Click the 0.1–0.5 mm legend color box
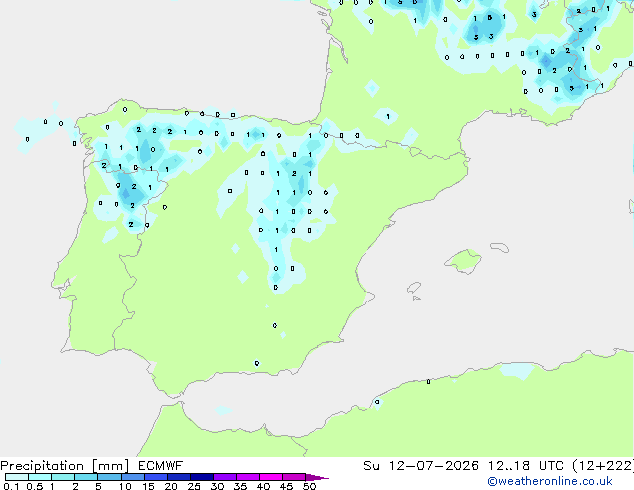 (17, 477)
